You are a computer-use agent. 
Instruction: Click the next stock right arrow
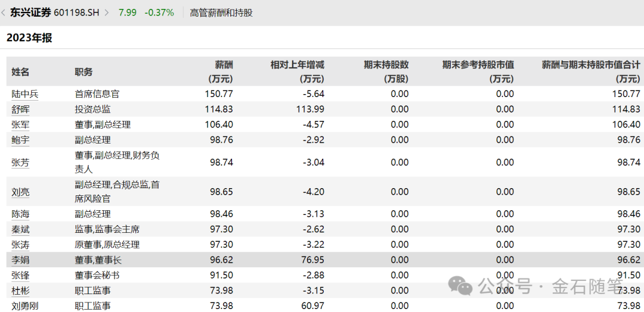[x=107, y=12]
